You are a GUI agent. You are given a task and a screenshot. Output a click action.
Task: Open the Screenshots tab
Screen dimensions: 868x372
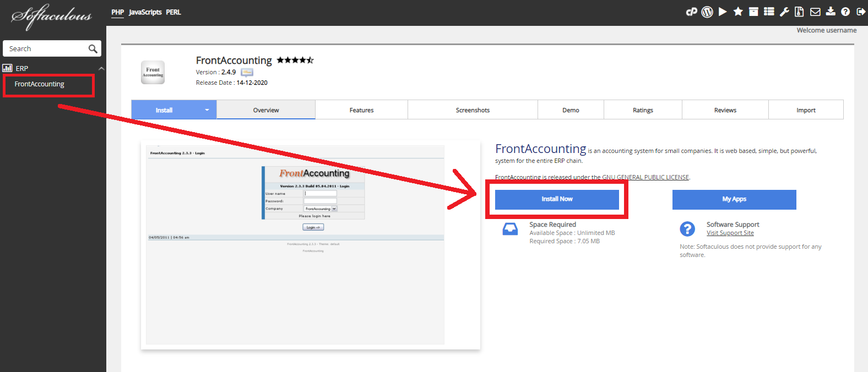click(x=473, y=110)
